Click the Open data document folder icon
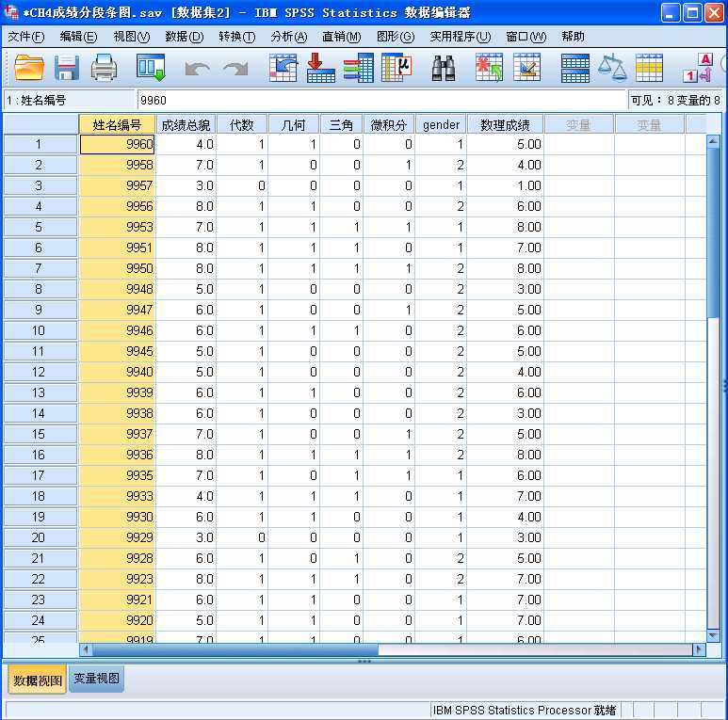Screen dimensions: 728x720 [x=29, y=68]
